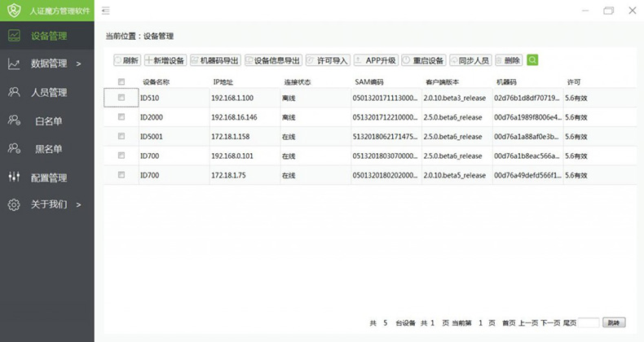Collapse the sidebar using the hamburger icon
Viewport: 644px width, 342px height.
tap(106, 11)
